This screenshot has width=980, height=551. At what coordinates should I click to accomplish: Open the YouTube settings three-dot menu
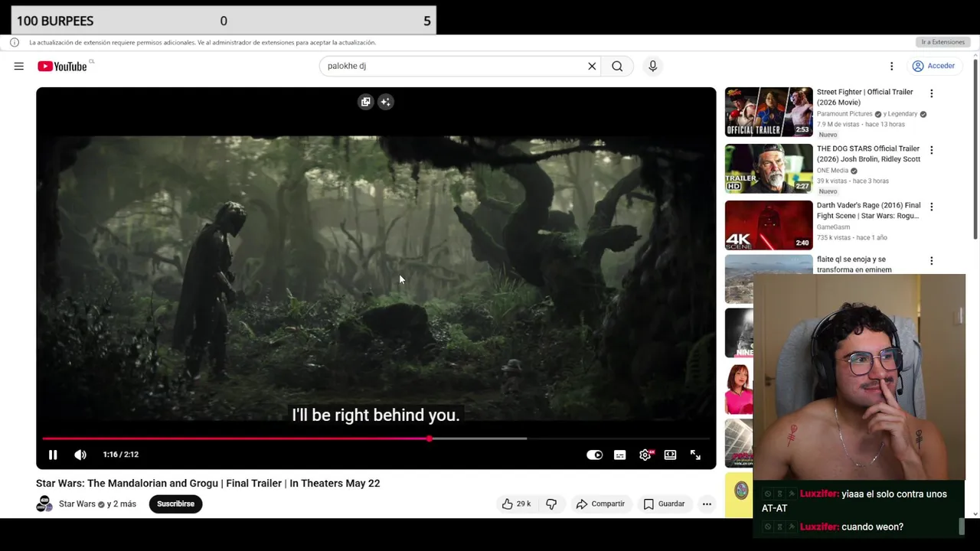point(891,66)
